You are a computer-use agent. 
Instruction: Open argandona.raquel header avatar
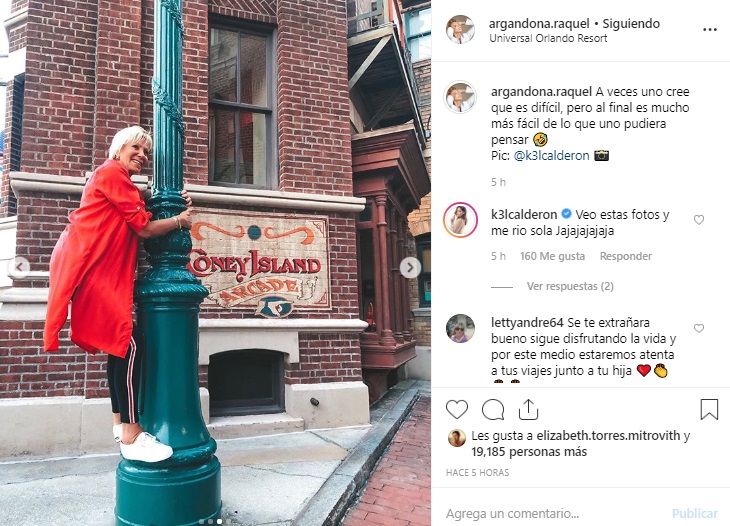(460, 29)
